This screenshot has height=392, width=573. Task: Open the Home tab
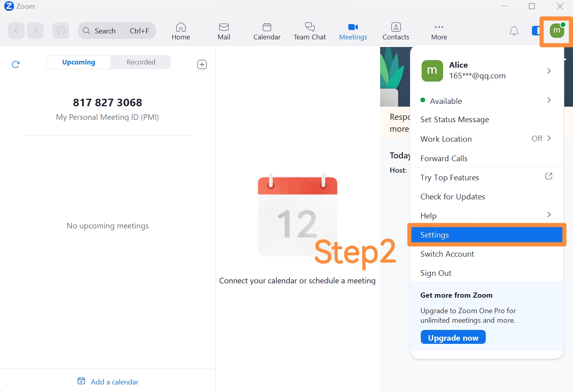[x=181, y=31]
